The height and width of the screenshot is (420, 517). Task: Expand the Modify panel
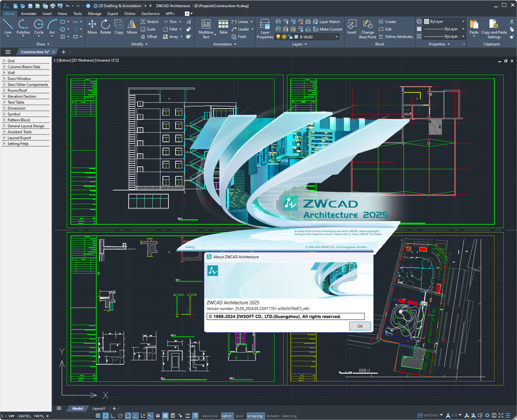[140, 44]
